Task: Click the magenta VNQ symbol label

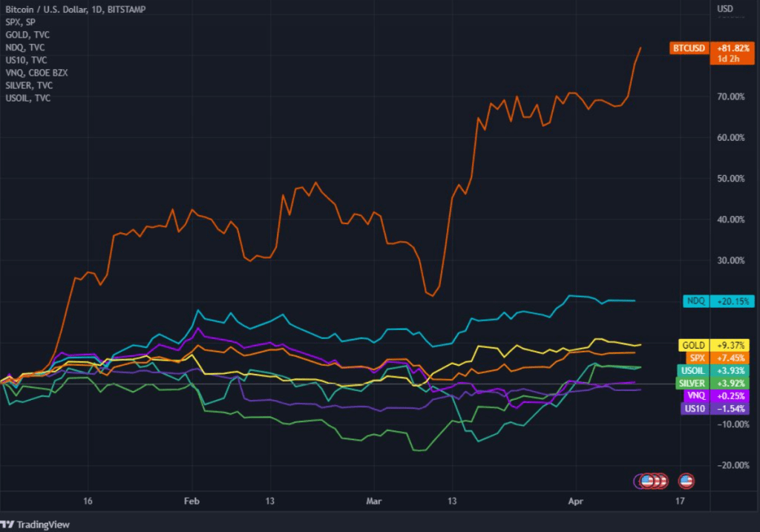Action: (x=696, y=395)
